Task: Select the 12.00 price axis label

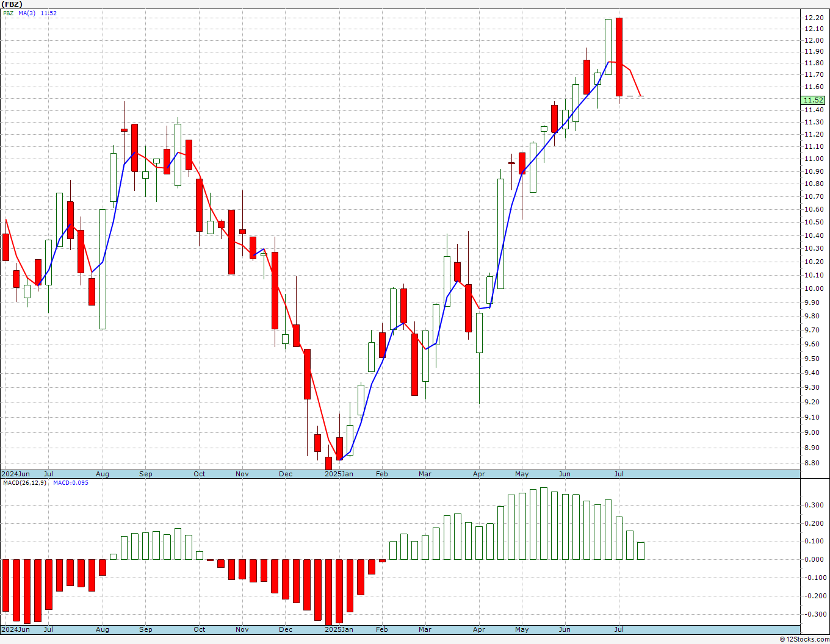Action: [814, 40]
